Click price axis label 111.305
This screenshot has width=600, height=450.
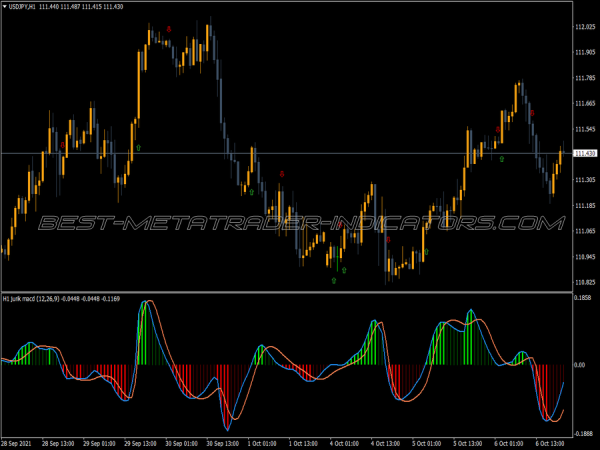click(585, 180)
